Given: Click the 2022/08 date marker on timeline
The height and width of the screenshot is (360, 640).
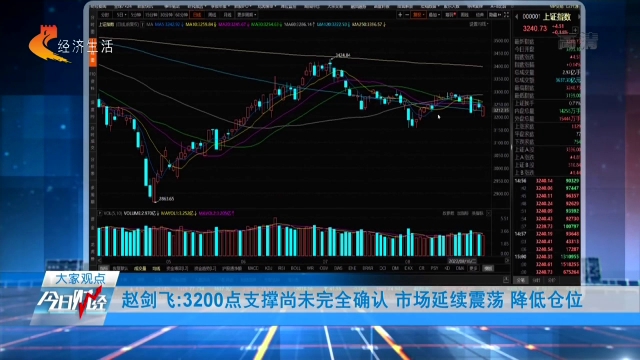Looking at the screenshot, I should click(462, 261).
